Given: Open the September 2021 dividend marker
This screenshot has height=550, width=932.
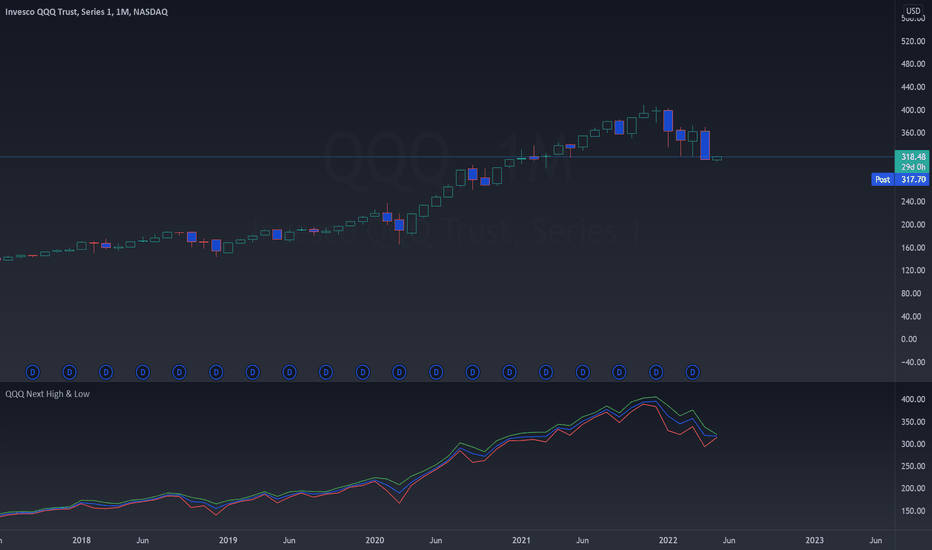Looking at the screenshot, I should (619, 372).
